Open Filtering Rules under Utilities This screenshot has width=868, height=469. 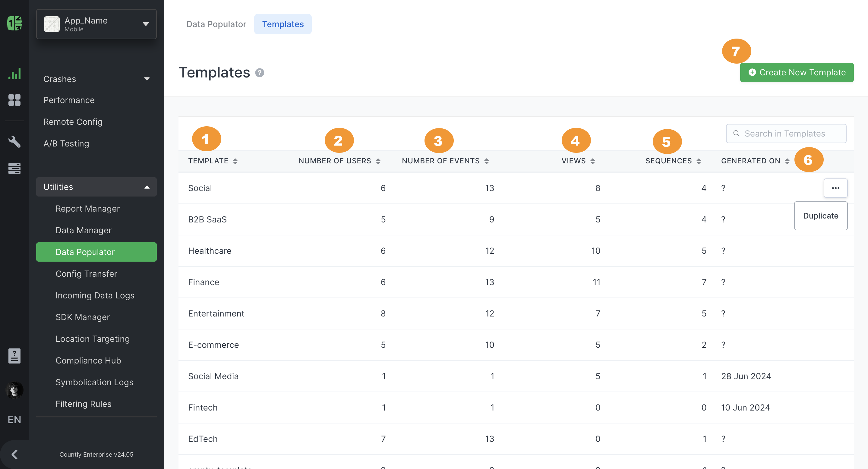(x=83, y=404)
